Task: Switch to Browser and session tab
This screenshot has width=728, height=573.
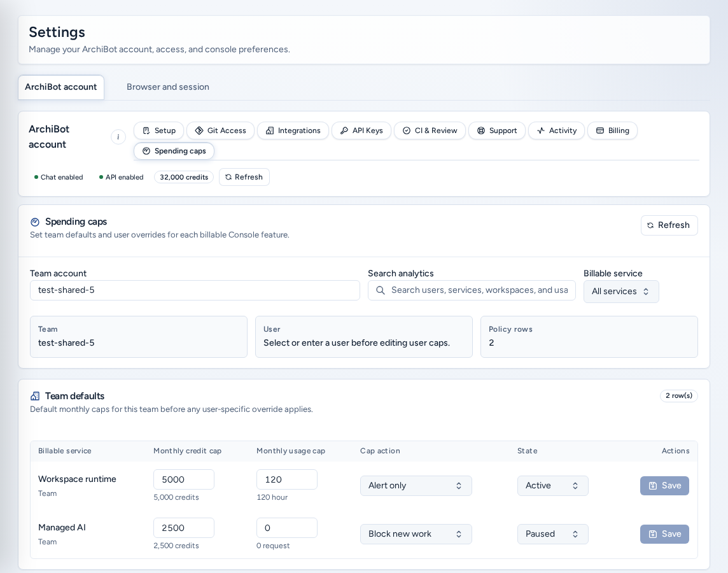Action: [x=168, y=87]
